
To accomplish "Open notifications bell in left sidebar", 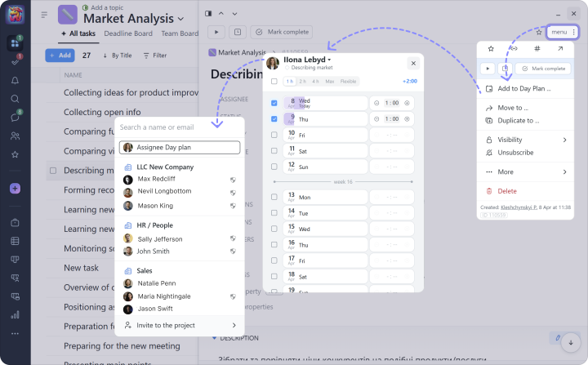I will pos(15,80).
